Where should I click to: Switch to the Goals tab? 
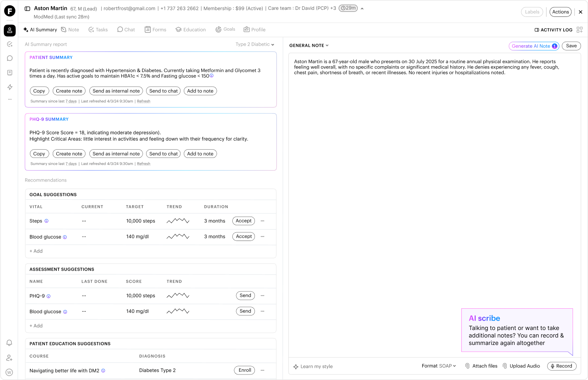click(x=225, y=30)
